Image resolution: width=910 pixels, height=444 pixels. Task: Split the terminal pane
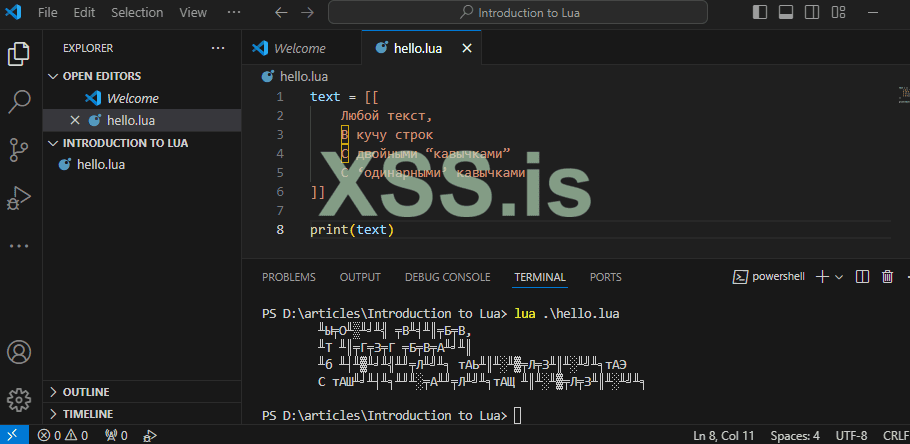862,277
